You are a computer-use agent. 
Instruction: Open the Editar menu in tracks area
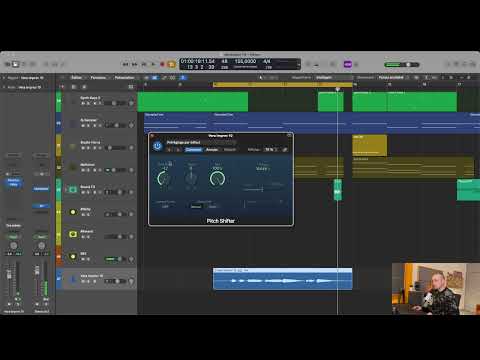77,78
